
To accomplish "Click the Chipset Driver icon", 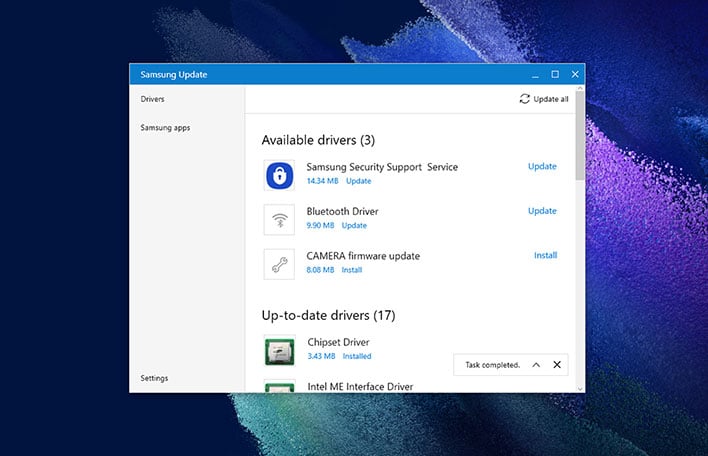I will click(x=279, y=351).
